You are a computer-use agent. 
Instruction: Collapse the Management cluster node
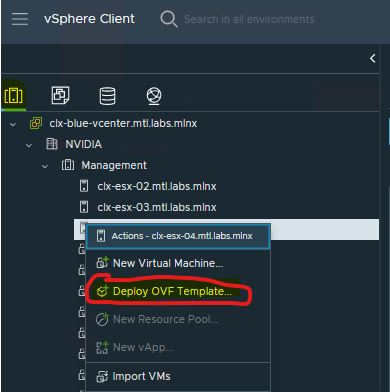click(45, 166)
